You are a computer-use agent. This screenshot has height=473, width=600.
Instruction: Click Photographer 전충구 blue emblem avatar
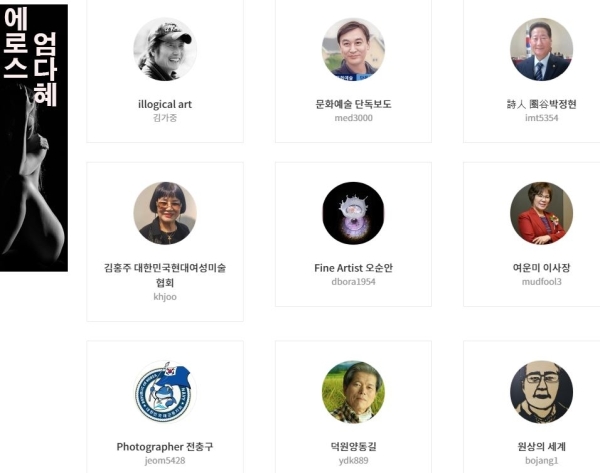165,392
